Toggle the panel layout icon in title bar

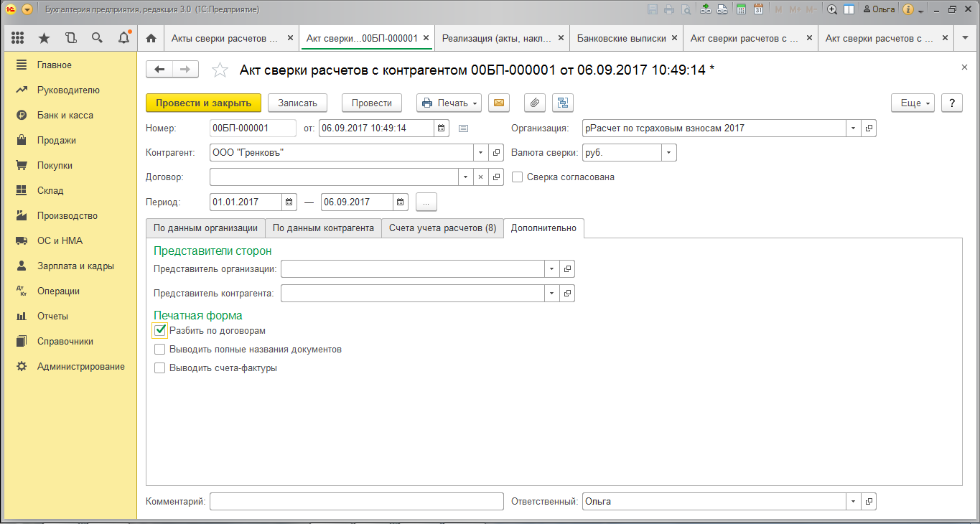[849, 10]
